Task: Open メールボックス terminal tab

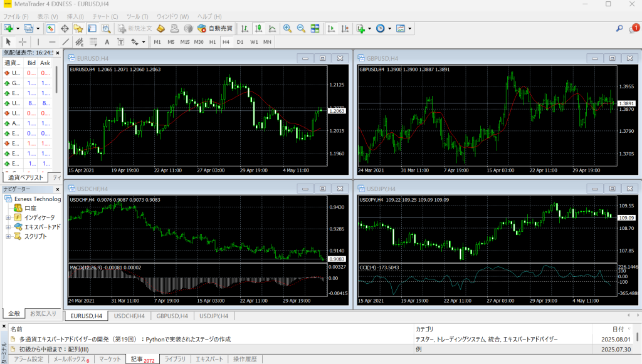Action: point(71,359)
